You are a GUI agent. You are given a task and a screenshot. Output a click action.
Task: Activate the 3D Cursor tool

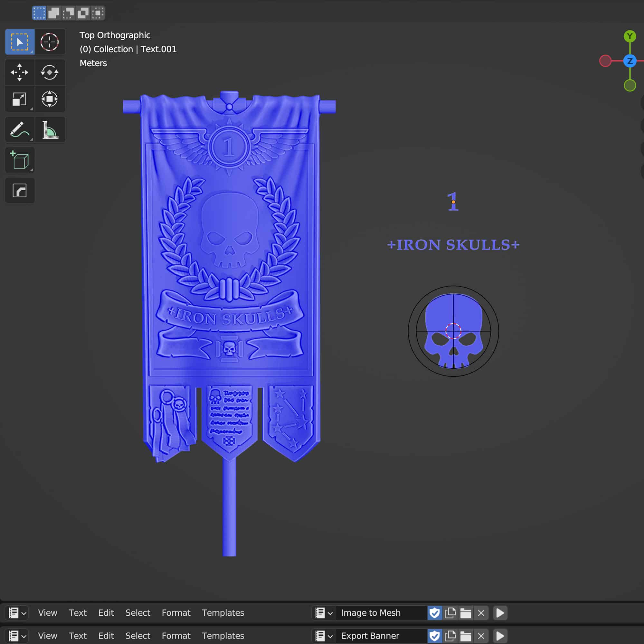[x=50, y=42]
